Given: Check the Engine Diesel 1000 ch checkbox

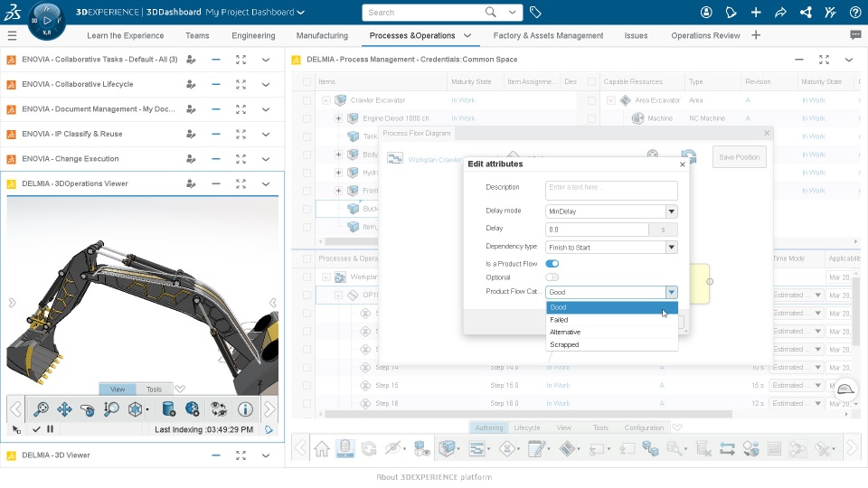Looking at the screenshot, I should coord(307,118).
